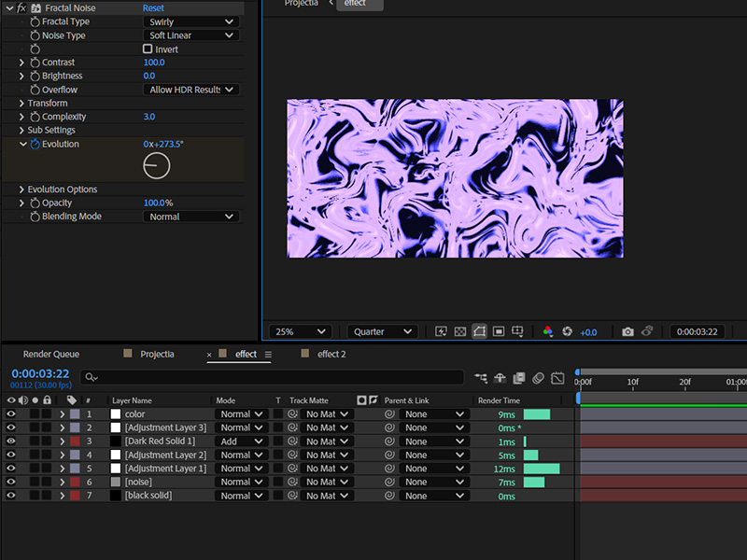Take a snapshot of the composition

pos(627,330)
